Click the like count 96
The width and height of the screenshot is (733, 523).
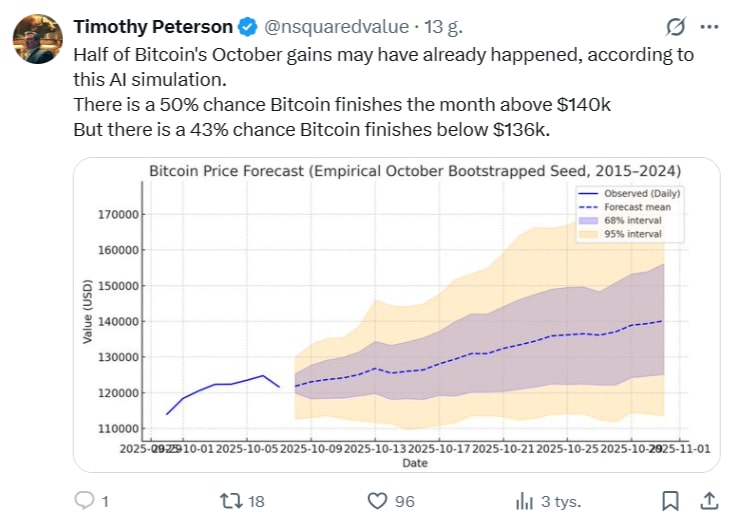405,501
